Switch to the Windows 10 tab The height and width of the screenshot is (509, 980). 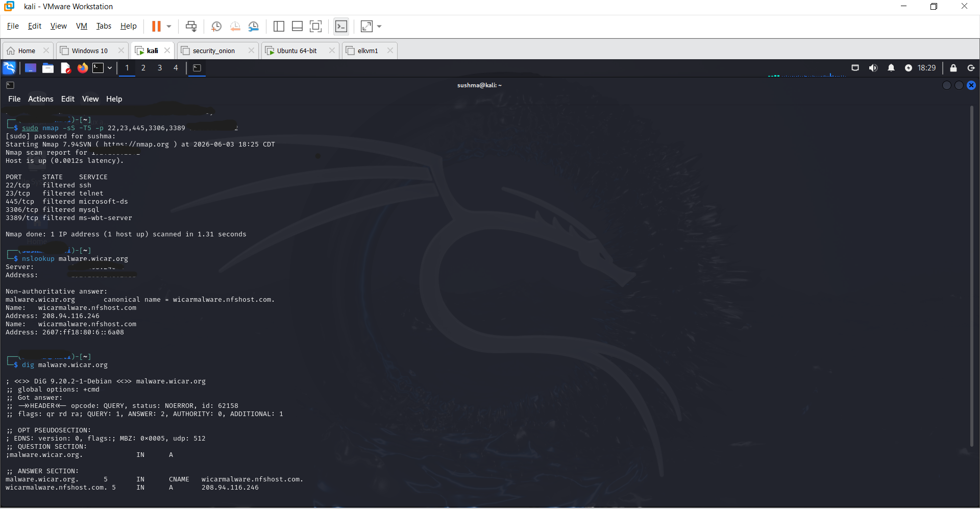tap(89, 51)
